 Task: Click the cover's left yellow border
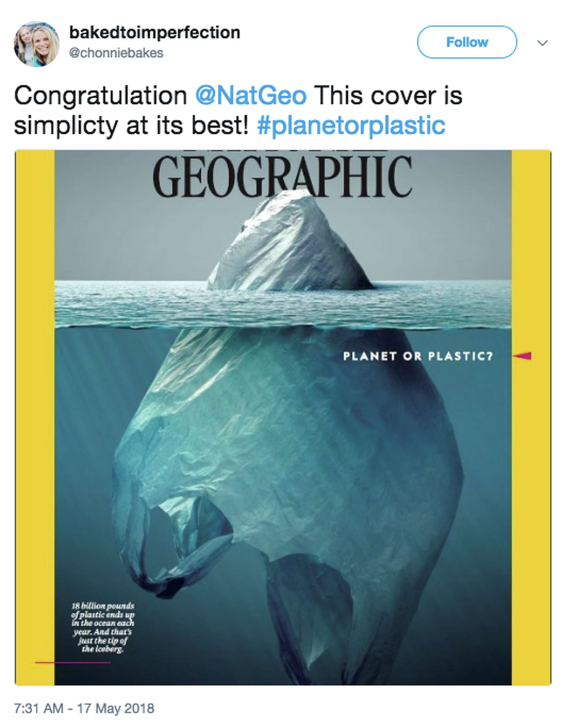click(x=35, y=417)
